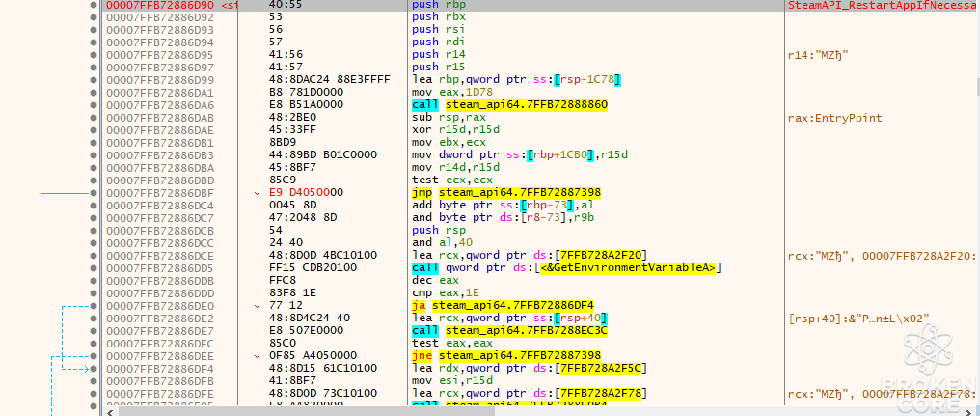Select address 00007FFB72886D99

pos(159,79)
